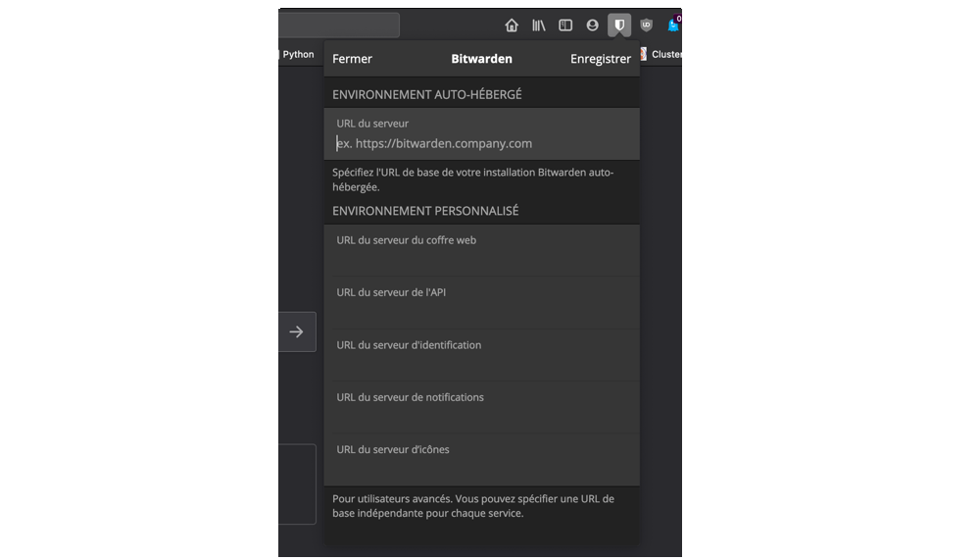Click the URL du serveur du coffre web field
This screenshot has width=980, height=560.
[x=482, y=250]
